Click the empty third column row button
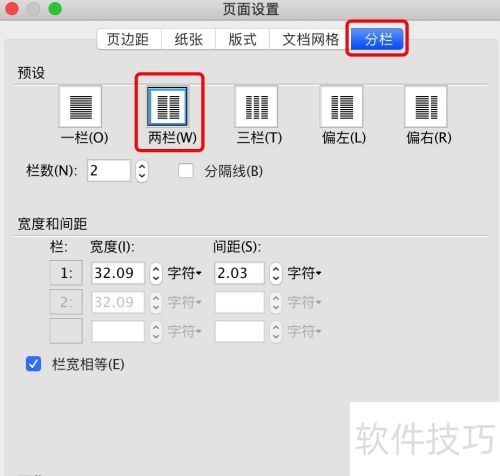500x476 pixels. [x=66, y=331]
